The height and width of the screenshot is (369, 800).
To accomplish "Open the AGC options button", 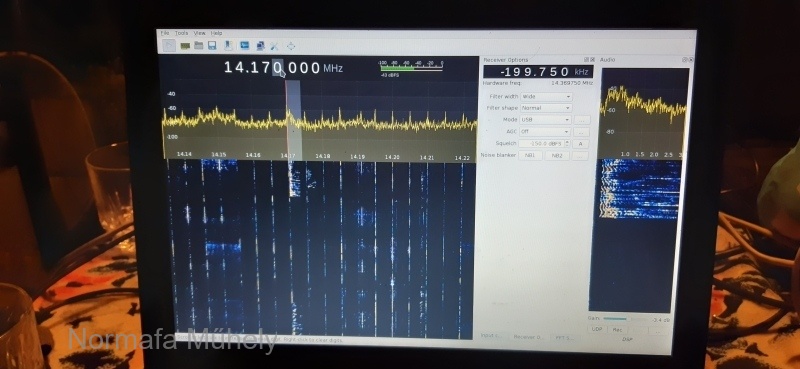I will coord(581,132).
